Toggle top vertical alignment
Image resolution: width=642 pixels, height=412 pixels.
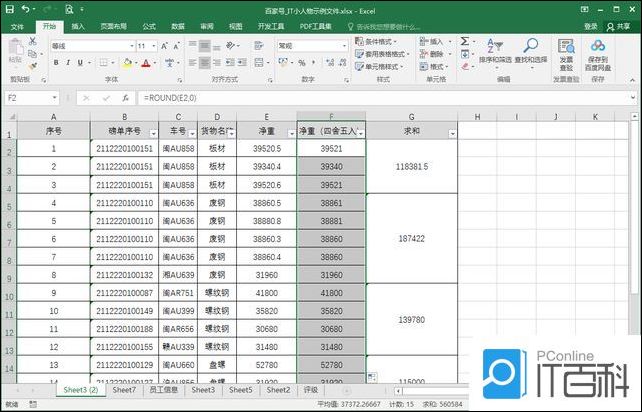coord(192,45)
